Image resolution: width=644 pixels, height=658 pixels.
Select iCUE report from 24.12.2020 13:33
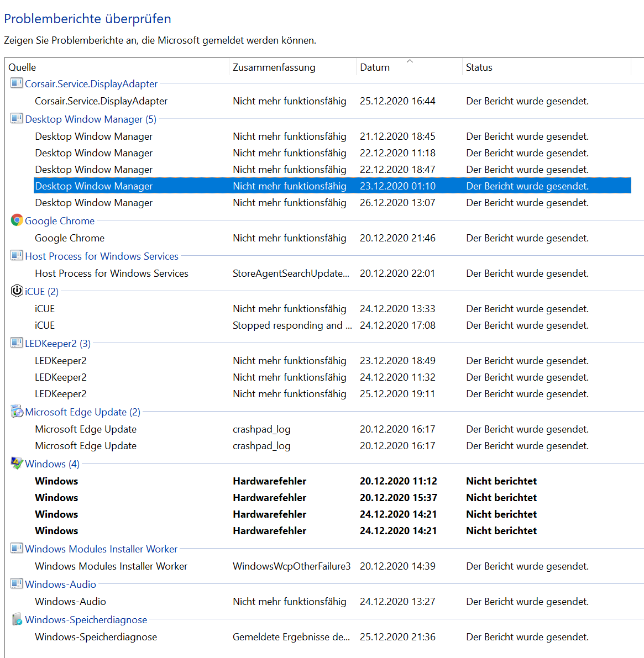332,308
